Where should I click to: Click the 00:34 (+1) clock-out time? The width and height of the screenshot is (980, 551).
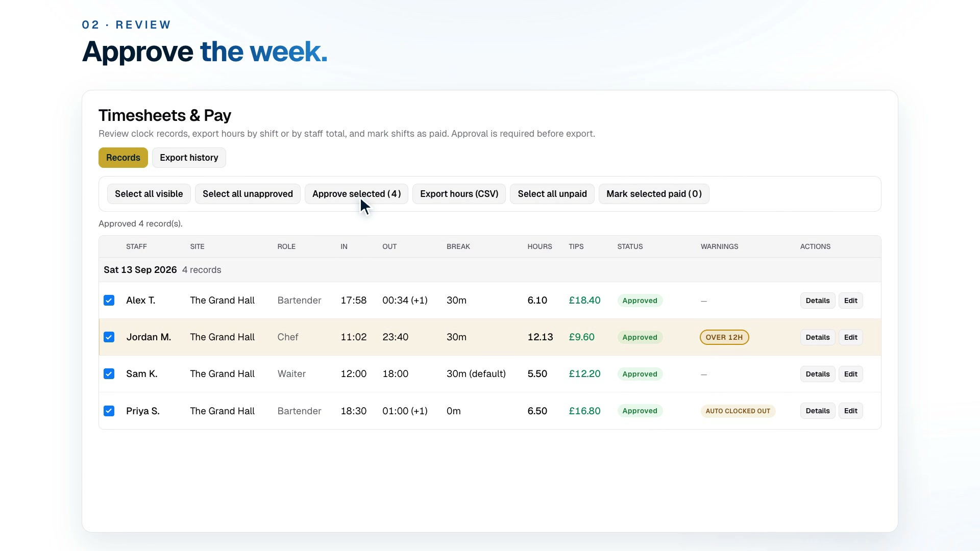point(405,300)
